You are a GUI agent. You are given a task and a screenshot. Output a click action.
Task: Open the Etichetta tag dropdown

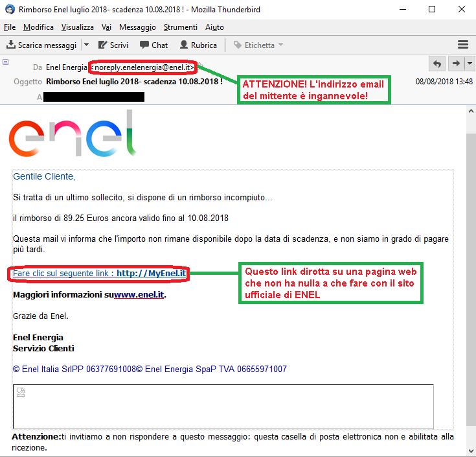tap(258, 45)
